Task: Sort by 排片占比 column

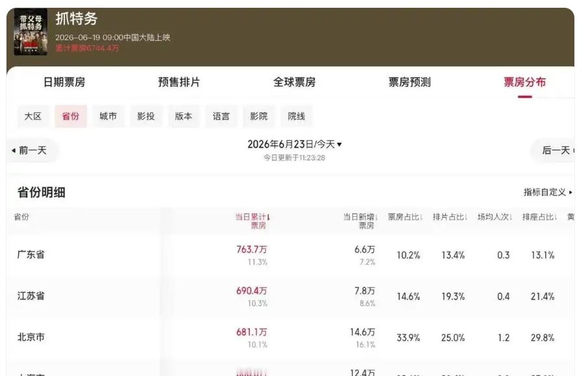Action: [x=450, y=217]
